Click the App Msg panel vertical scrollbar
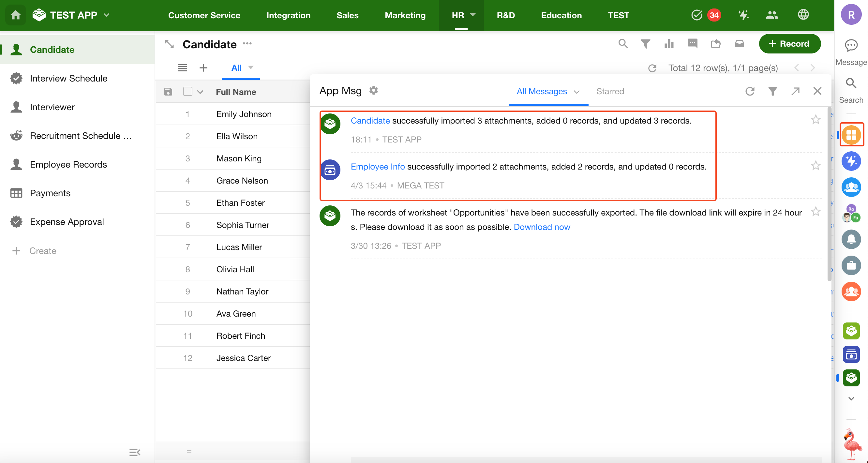868x463 pixels. click(x=829, y=194)
